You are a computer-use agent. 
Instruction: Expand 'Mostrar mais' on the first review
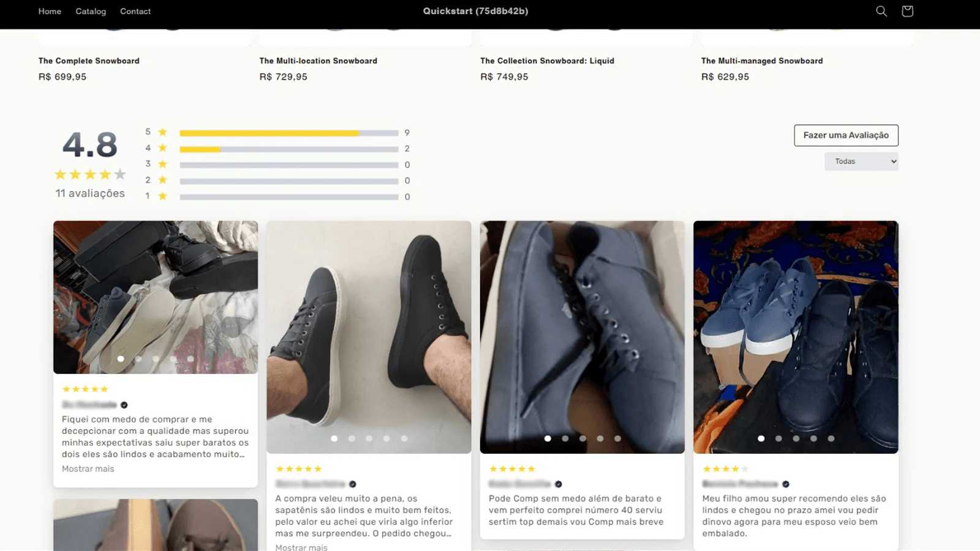pos(87,468)
